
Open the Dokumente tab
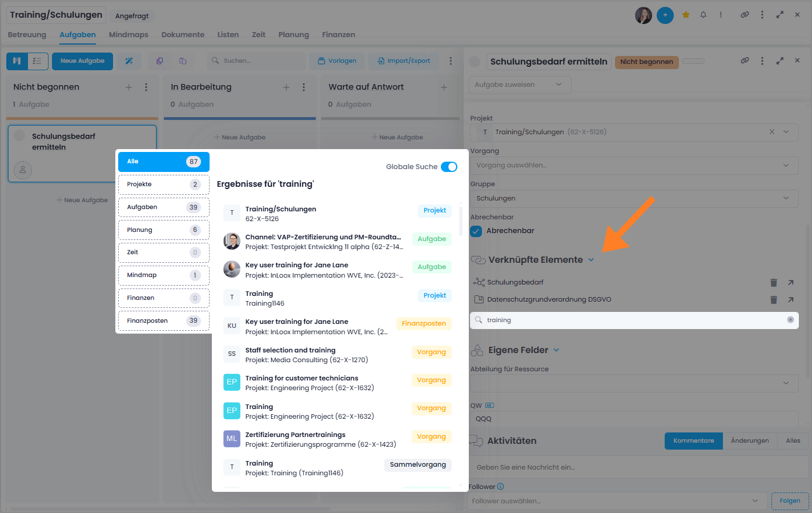point(183,35)
